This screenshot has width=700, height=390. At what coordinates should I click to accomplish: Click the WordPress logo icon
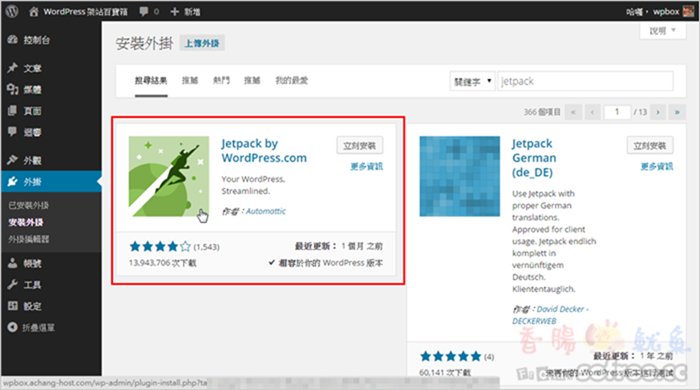point(12,11)
